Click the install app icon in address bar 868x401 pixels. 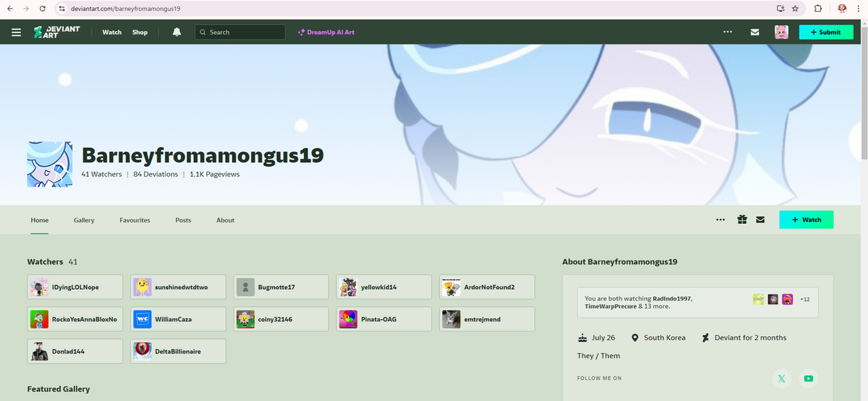(781, 8)
